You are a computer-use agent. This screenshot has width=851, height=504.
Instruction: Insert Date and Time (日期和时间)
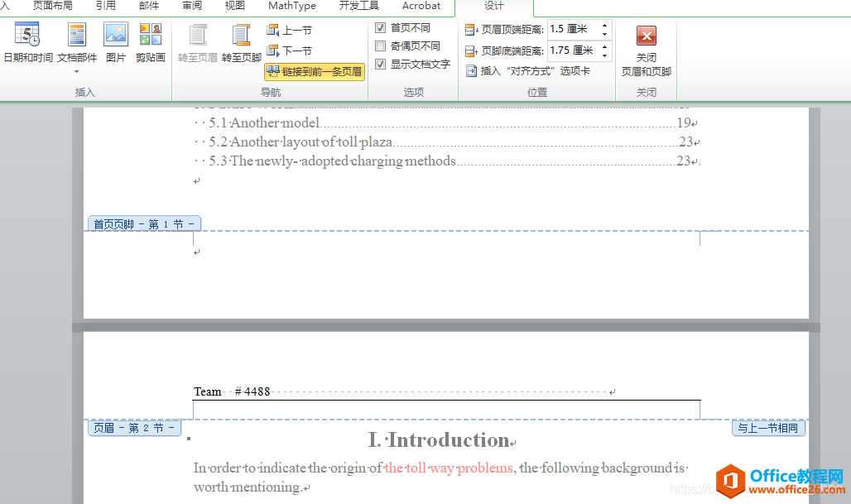[27, 42]
